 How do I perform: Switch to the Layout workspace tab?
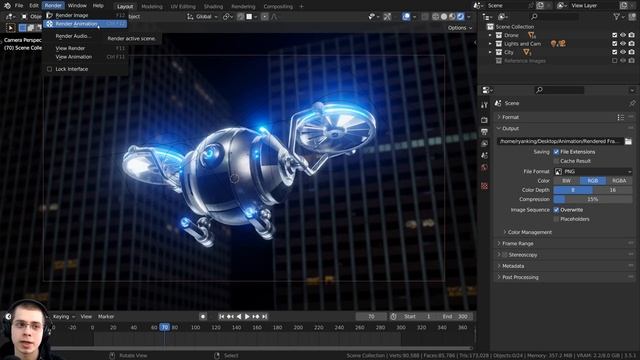tap(125, 7)
